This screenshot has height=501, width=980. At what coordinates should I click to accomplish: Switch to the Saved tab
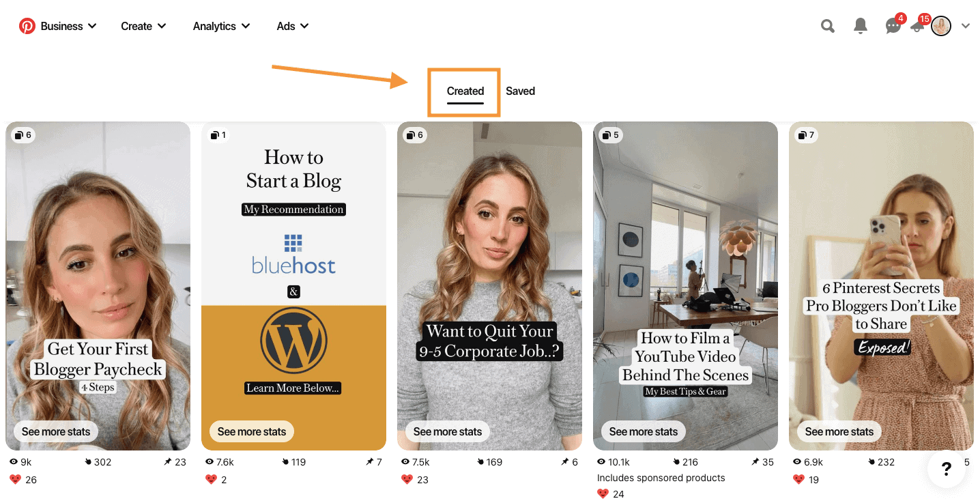tap(520, 91)
